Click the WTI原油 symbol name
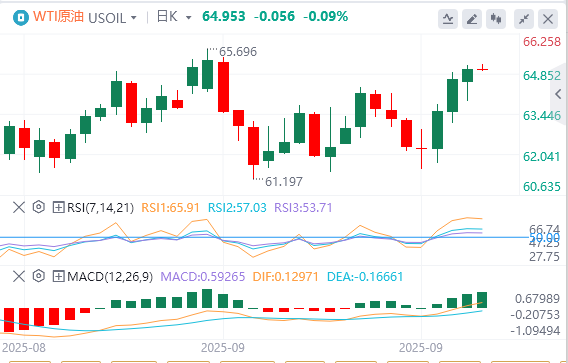This screenshot has width=568, height=363. tap(58, 17)
